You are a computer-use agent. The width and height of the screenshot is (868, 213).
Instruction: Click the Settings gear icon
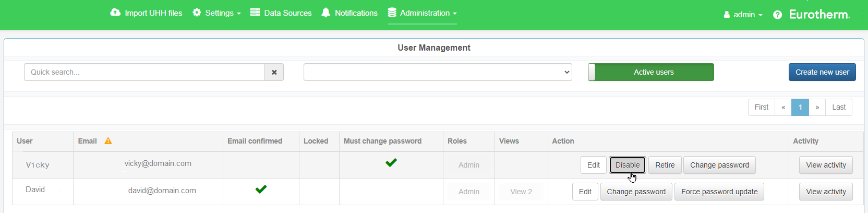coord(197,13)
